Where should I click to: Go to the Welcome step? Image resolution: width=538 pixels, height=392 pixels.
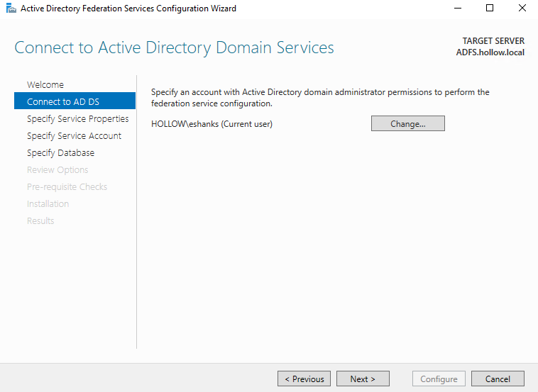click(x=45, y=85)
